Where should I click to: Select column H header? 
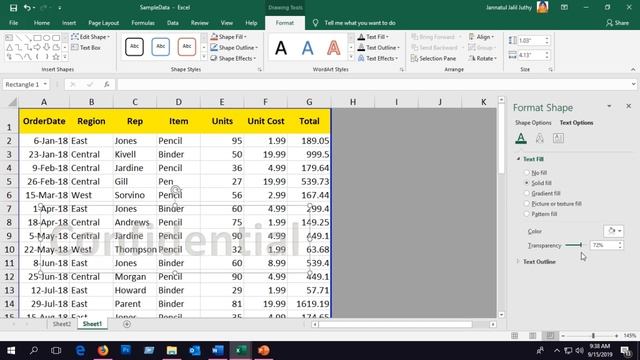353,102
